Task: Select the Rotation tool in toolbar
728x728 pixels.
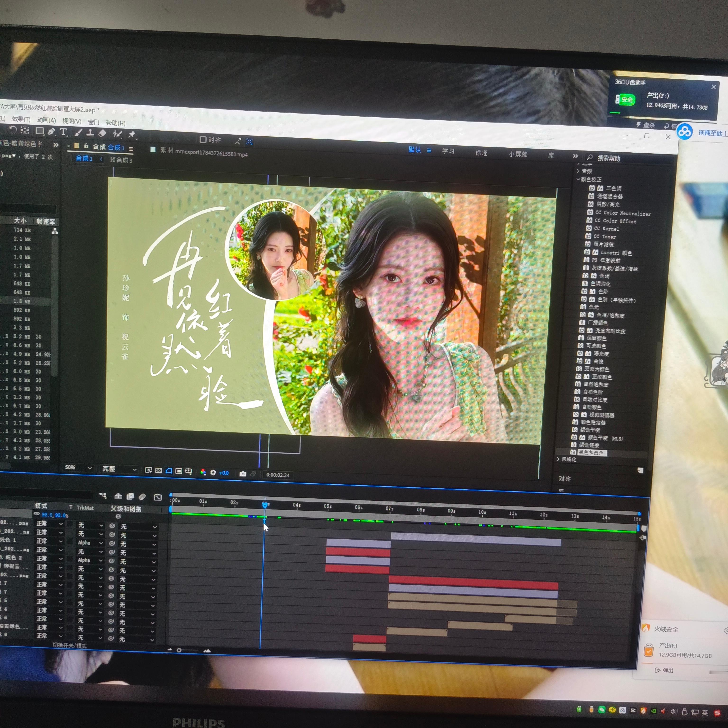Action: (13, 130)
